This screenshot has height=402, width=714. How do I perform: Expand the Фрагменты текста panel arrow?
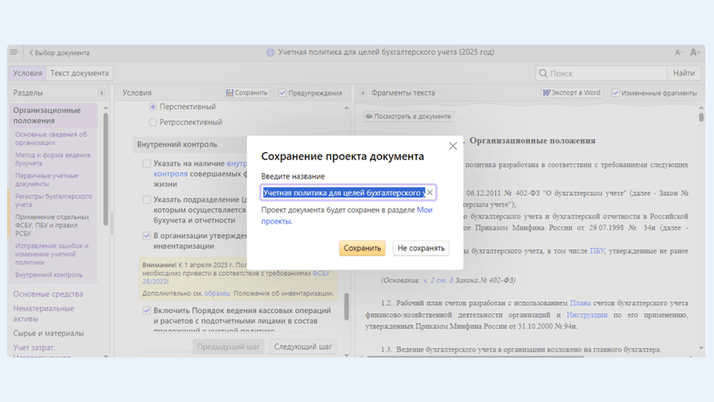(x=363, y=93)
